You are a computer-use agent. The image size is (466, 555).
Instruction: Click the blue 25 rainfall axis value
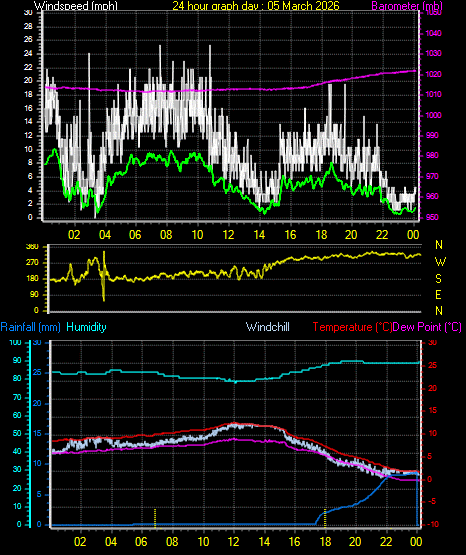37,373
